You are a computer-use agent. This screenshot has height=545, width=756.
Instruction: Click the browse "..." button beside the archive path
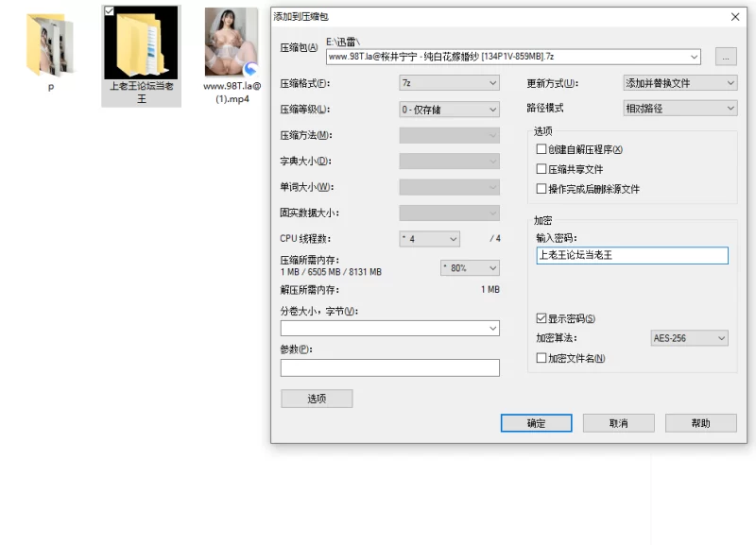point(725,57)
